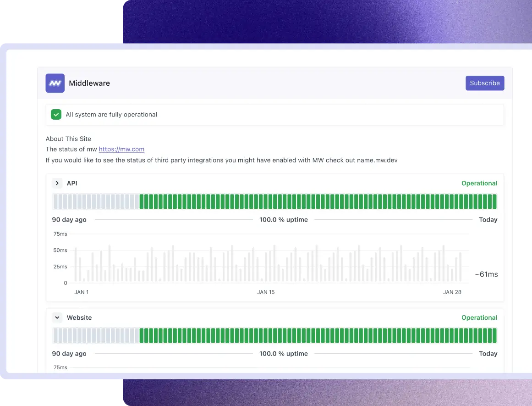Click the API '90 day ago' label
This screenshot has width=532, height=406.
(x=69, y=219)
